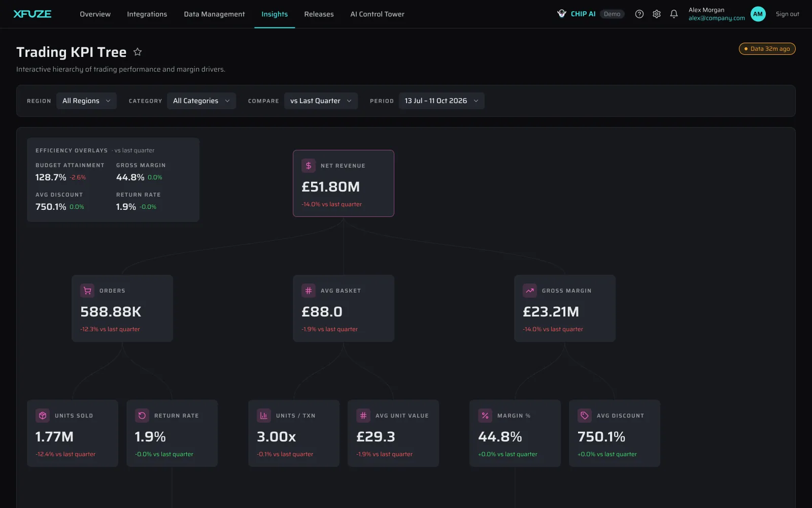The height and width of the screenshot is (508, 812).
Task: Favorite Trading KPI Tree with star icon
Action: tap(138, 52)
